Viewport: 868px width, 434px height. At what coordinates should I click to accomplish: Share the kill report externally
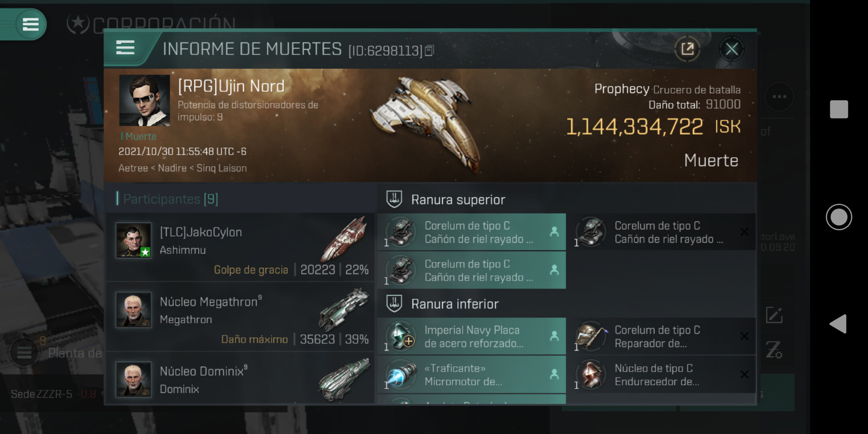click(x=687, y=49)
